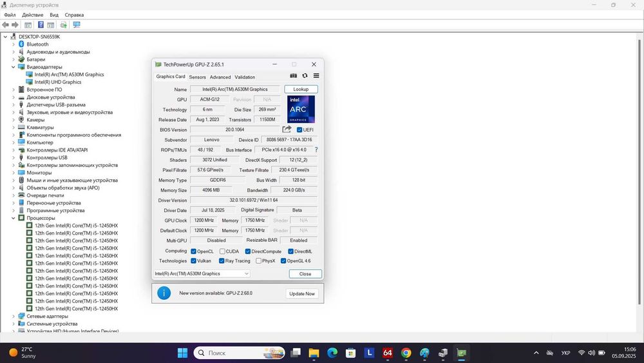
Task: Toggle the UEFI checkbox
Action: click(x=299, y=130)
